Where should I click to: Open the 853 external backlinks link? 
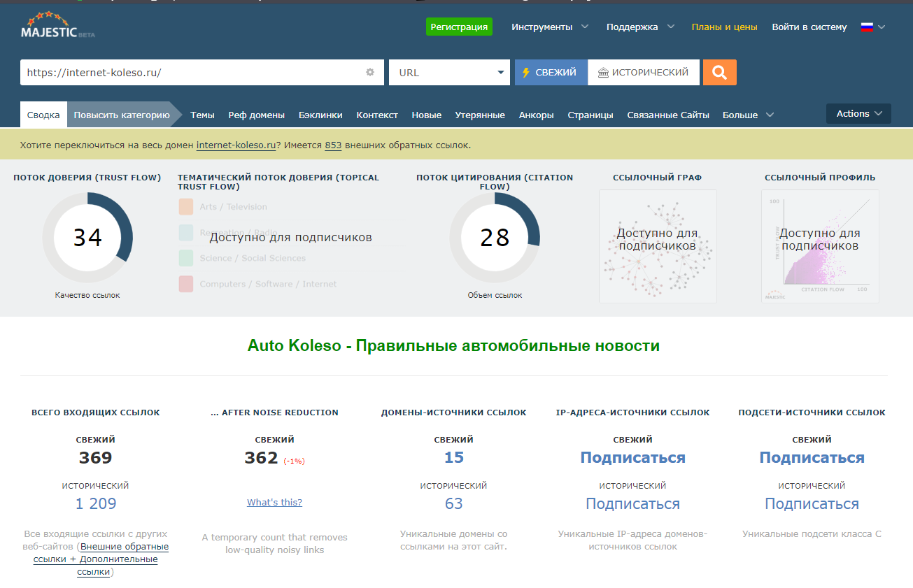pos(333,145)
